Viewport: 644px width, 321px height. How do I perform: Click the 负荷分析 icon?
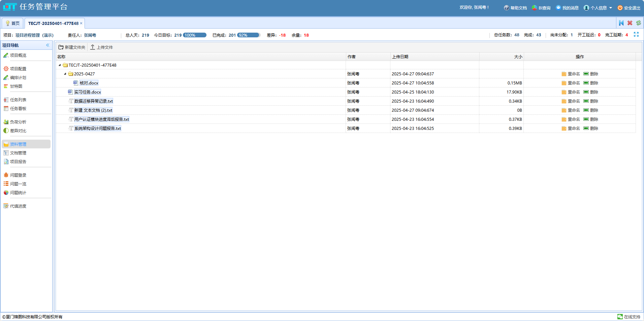[6, 122]
